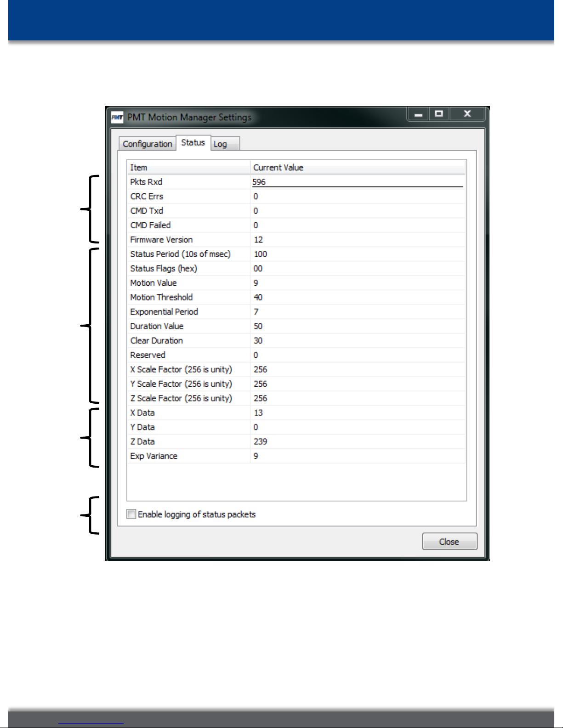Close window with title bar X
Screen dimensions: 563x728
pyautogui.click(x=467, y=114)
